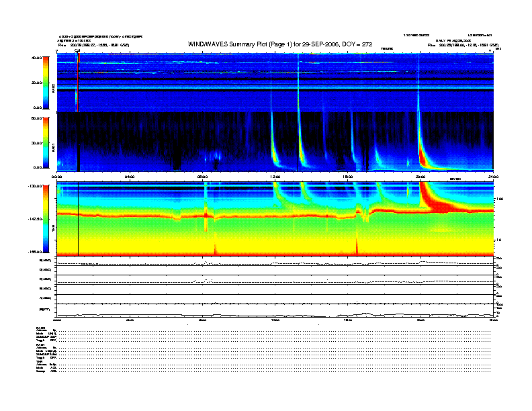Click the 12:00 tick label under RAD1 panel
Screen dimensions: 532x411
(275, 177)
